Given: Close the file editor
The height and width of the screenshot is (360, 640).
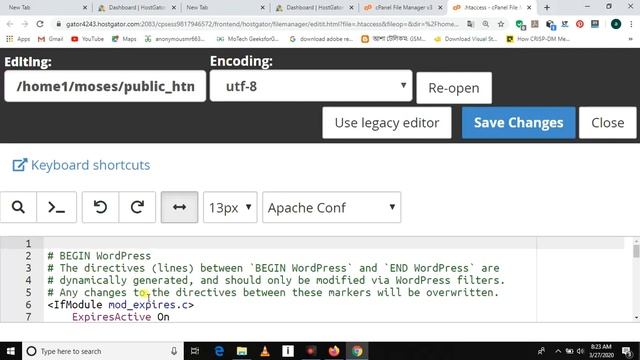Looking at the screenshot, I should (x=608, y=123).
